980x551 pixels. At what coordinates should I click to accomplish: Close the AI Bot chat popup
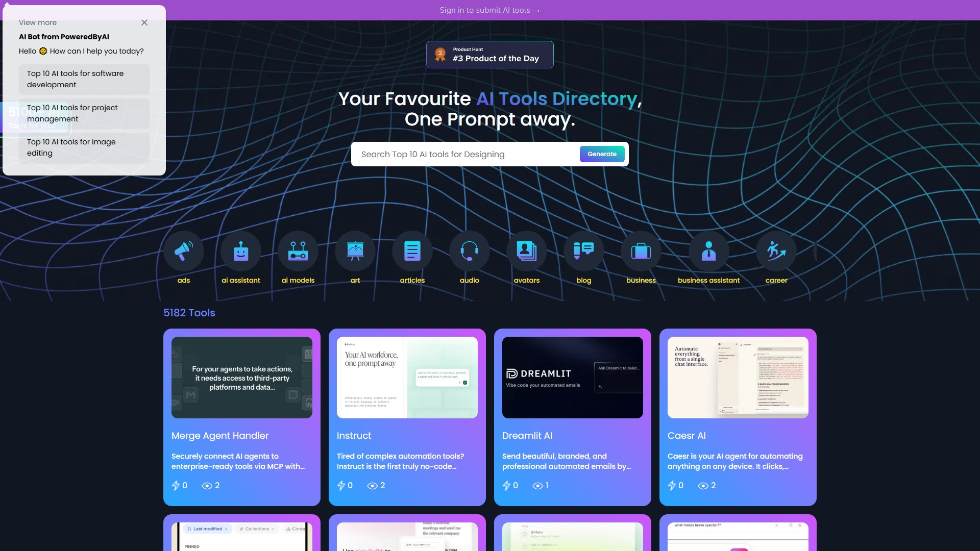144,22
